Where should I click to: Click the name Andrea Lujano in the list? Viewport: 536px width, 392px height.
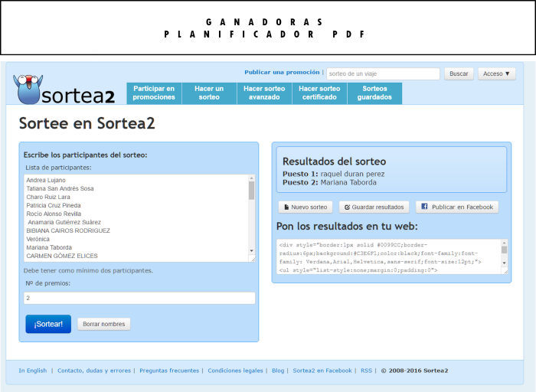click(46, 180)
